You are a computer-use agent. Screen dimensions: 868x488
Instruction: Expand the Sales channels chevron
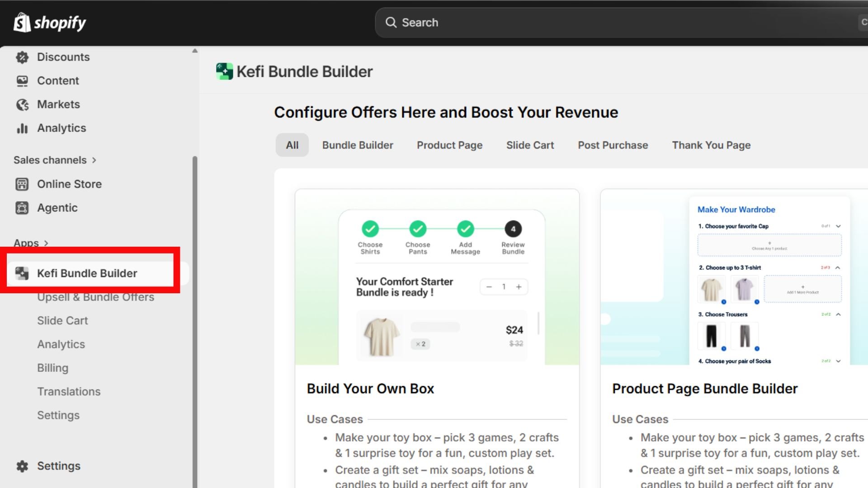click(x=94, y=160)
